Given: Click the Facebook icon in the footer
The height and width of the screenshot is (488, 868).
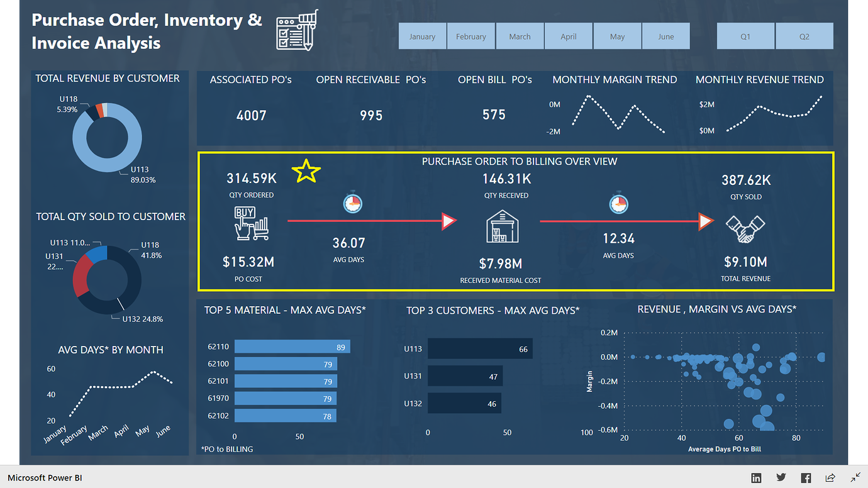Looking at the screenshot, I should click(x=805, y=478).
